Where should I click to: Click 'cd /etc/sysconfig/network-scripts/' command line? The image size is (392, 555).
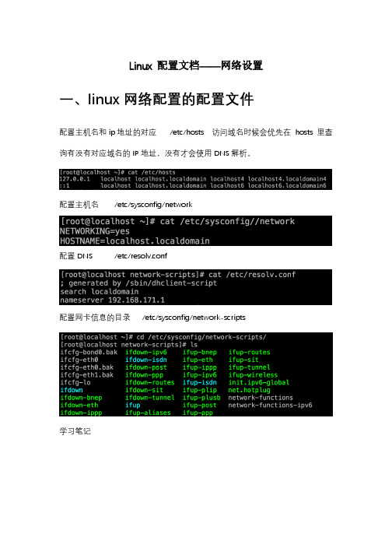pos(201,337)
